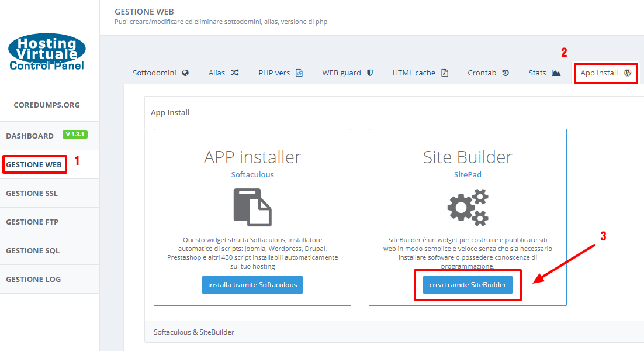Open the Crontab tab

pyautogui.click(x=489, y=73)
